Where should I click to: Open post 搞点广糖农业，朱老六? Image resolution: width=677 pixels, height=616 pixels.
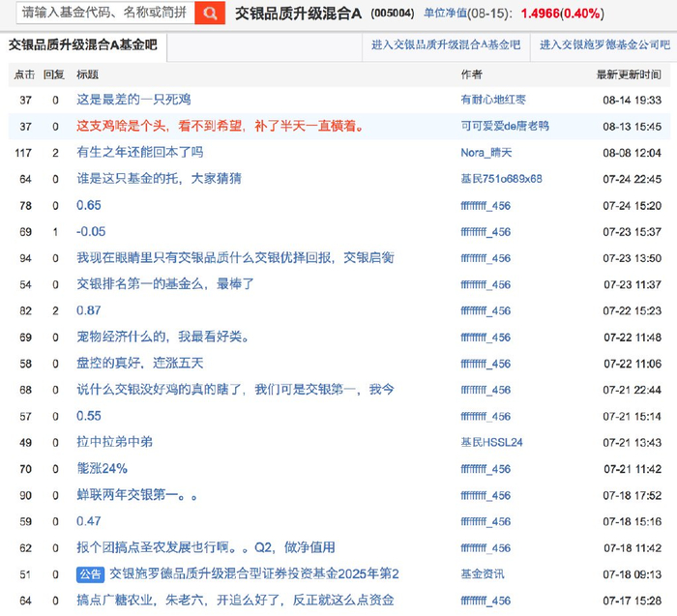(235, 601)
